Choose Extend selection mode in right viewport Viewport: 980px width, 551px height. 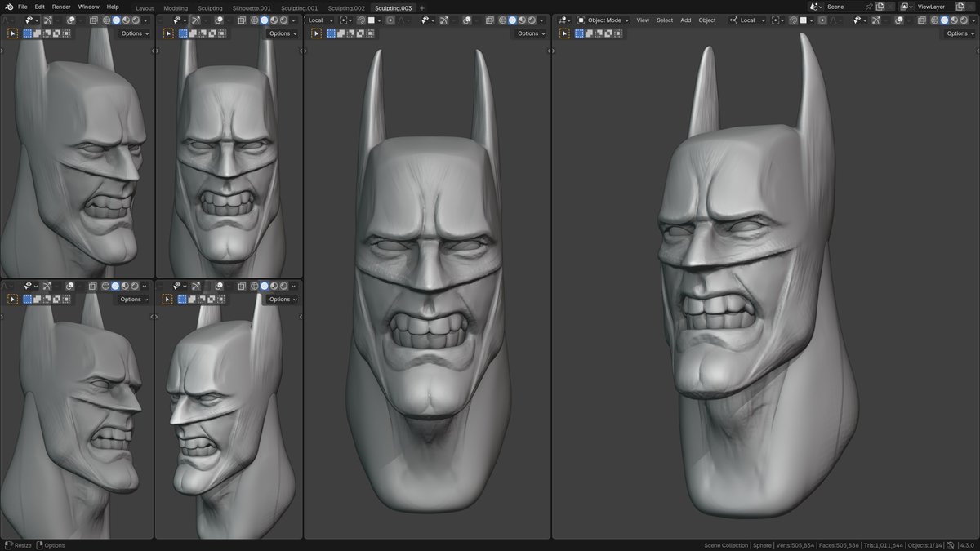pyautogui.click(x=590, y=33)
